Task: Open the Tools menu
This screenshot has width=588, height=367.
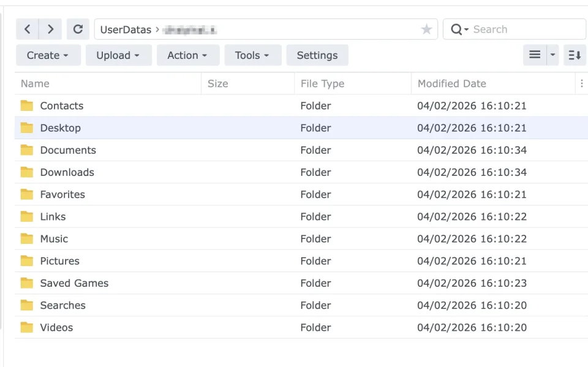Action: point(253,55)
